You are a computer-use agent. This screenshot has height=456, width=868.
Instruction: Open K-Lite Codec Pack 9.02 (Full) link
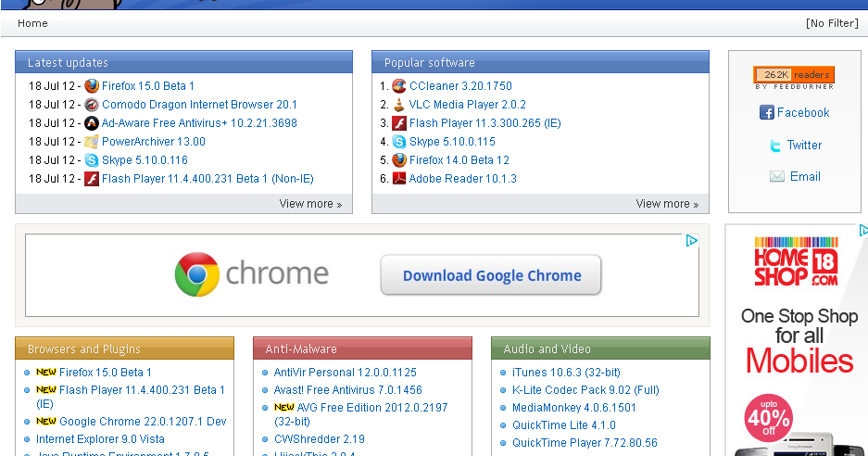click(x=585, y=390)
